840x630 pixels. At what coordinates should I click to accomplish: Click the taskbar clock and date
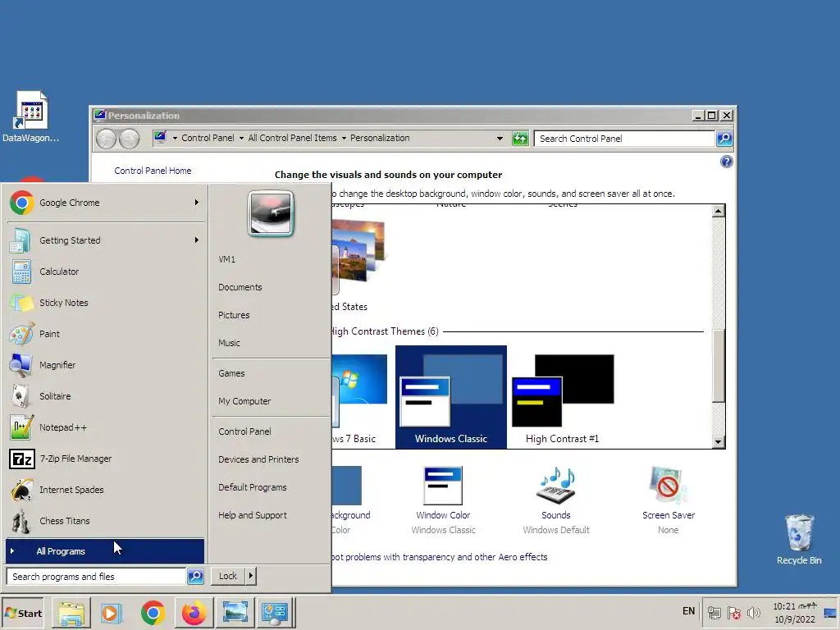(794, 613)
